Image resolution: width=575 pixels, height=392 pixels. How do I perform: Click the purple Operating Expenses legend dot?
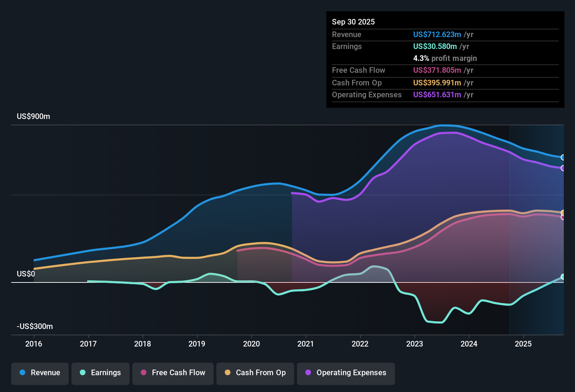[308, 372]
